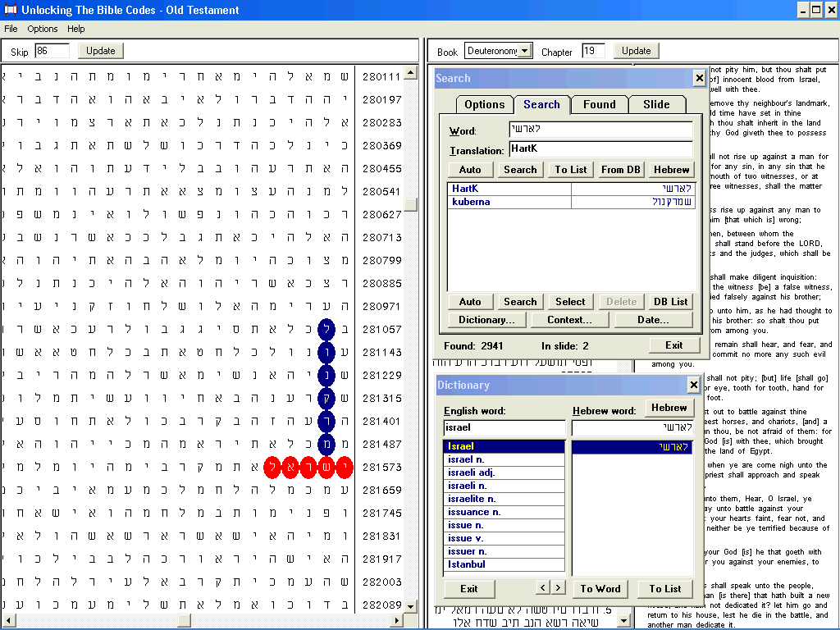Screen dimensions: 840x630
Task: Click the English word input field
Action: [504, 427]
